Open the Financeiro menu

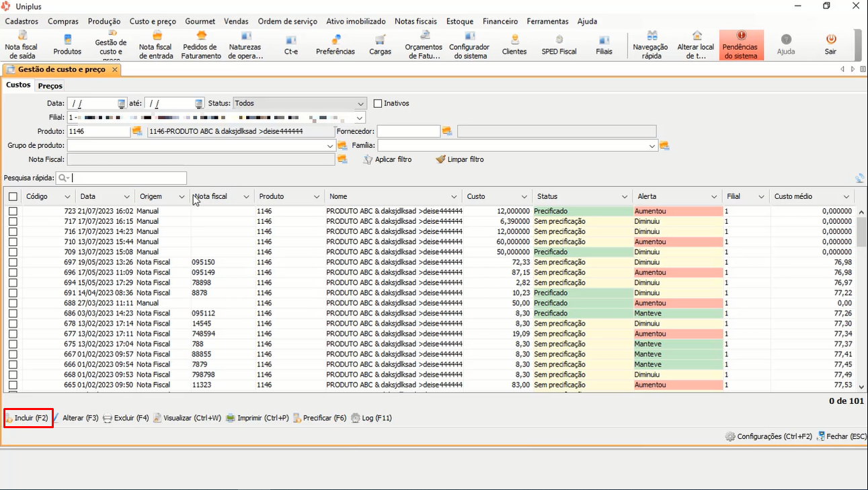[500, 22]
